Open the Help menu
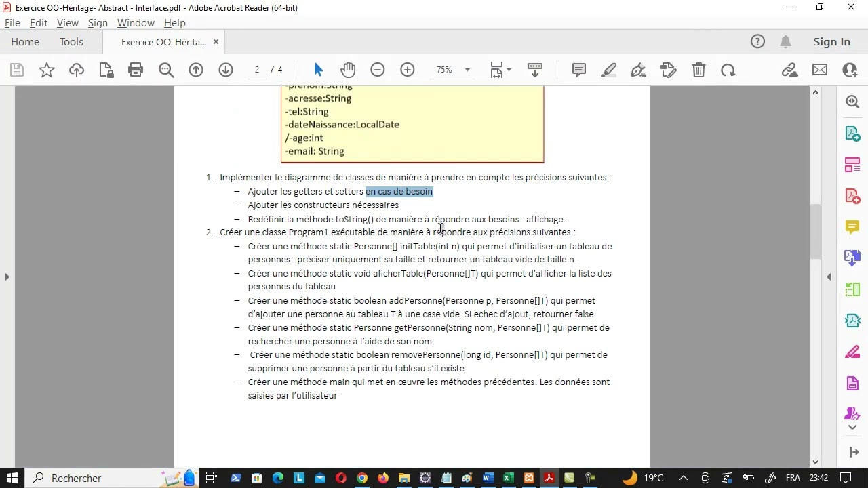This screenshot has width=868, height=488. coord(174,22)
